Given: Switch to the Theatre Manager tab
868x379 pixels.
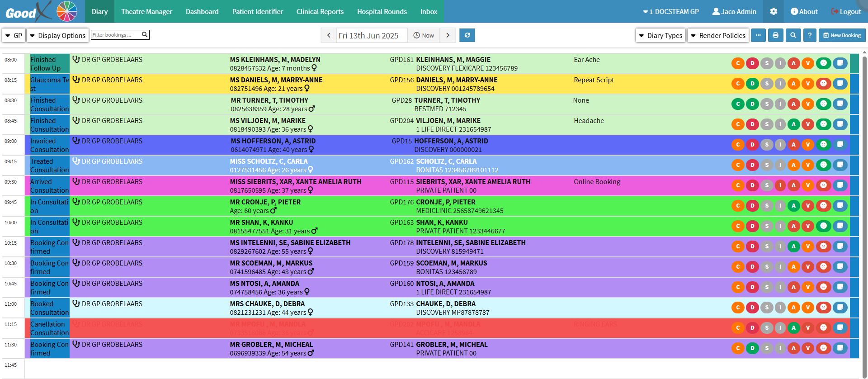Looking at the screenshot, I should coord(146,11).
